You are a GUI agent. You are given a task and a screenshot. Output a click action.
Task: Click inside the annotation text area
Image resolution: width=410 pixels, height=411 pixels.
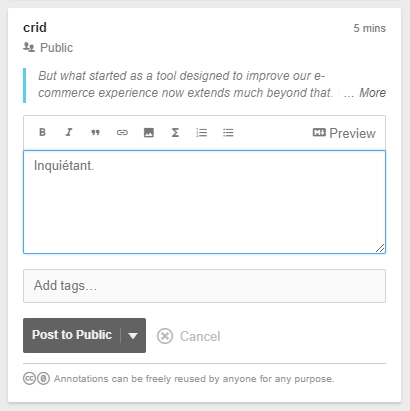pos(204,202)
